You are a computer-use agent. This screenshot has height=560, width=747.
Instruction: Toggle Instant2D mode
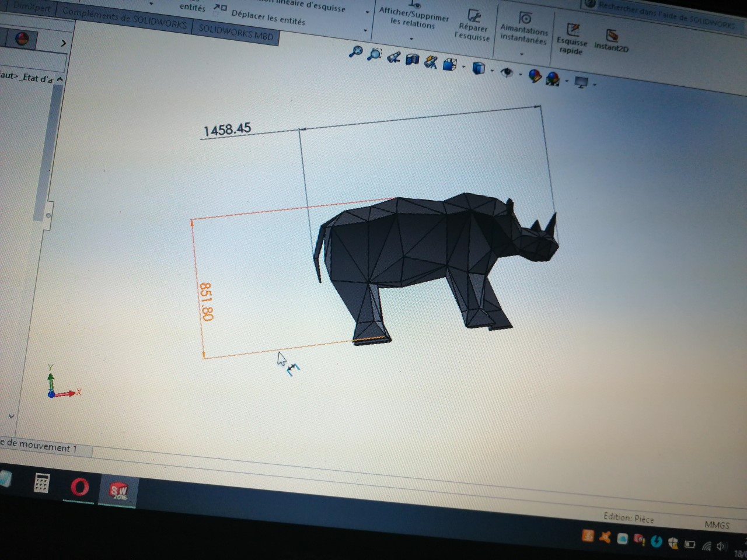[611, 41]
